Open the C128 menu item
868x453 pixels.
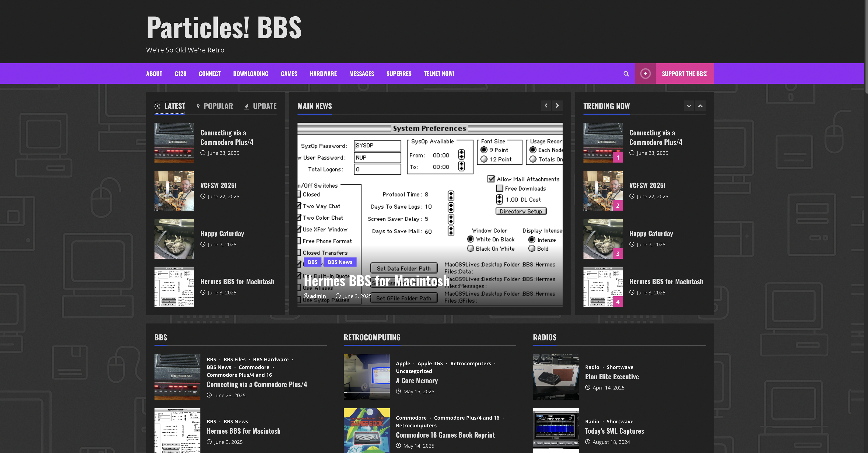[181, 73]
